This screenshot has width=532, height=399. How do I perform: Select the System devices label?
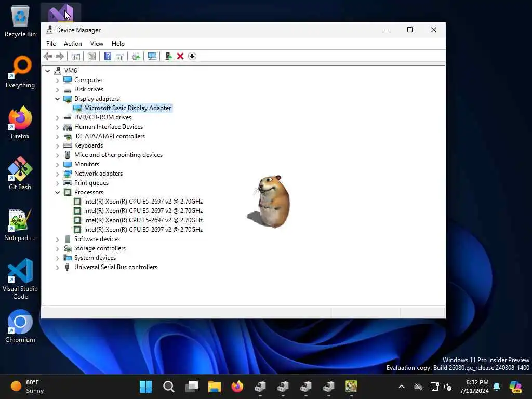[95, 258]
